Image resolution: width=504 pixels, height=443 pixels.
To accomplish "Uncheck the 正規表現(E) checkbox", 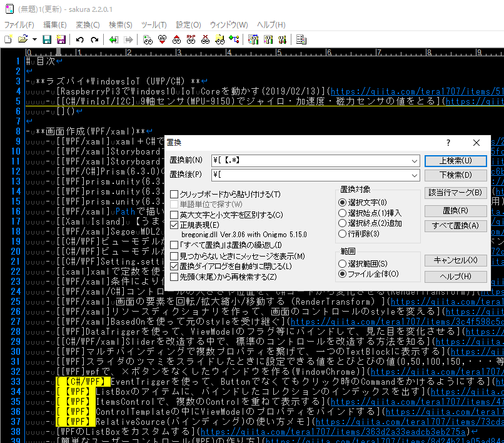I will click(x=174, y=225).
